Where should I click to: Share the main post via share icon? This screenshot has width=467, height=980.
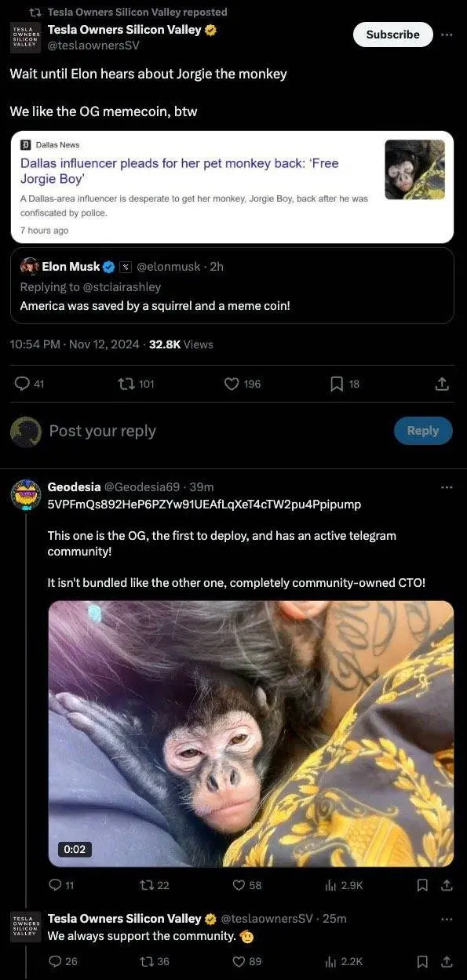442,384
